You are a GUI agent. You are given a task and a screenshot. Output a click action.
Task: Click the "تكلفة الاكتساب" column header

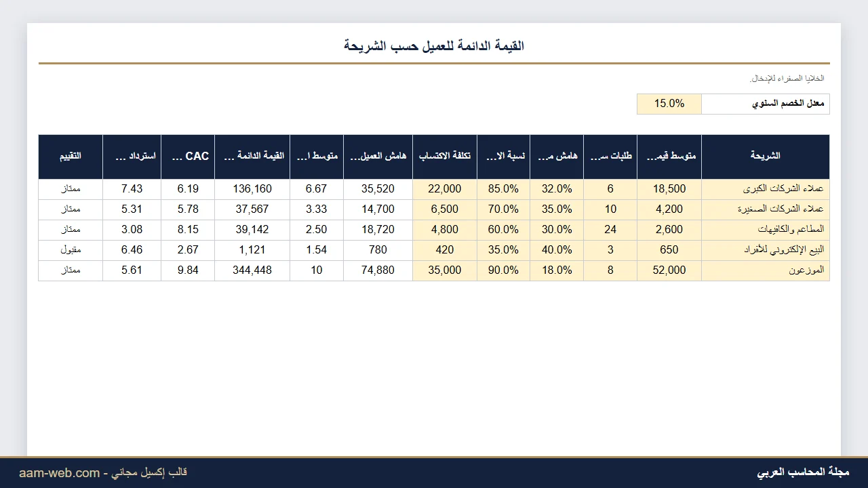(445, 157)
